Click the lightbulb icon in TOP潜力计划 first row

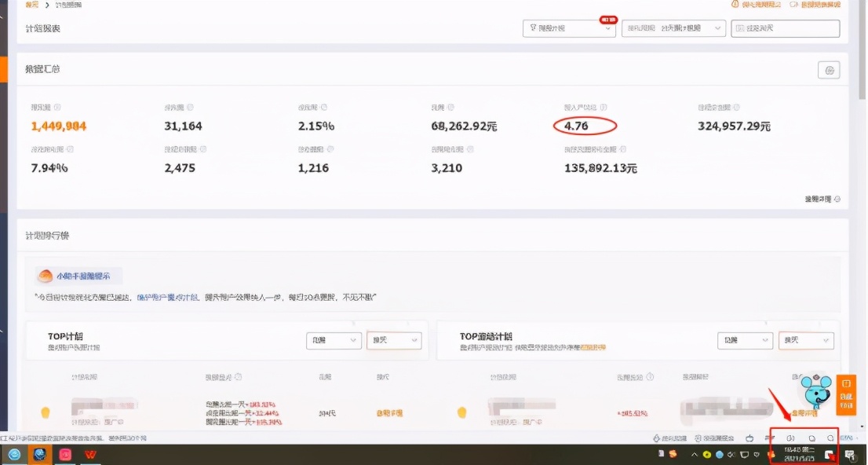[x=461, y=412]
